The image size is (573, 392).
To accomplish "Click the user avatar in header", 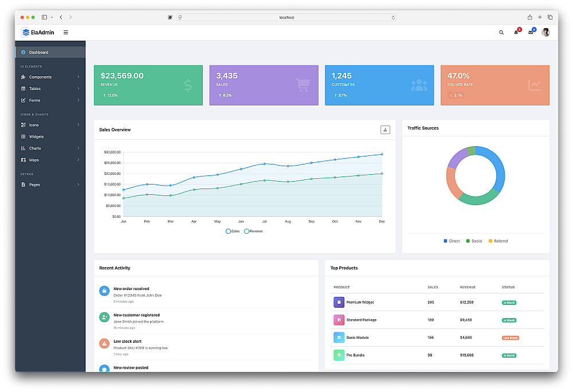I will [545, 33].
